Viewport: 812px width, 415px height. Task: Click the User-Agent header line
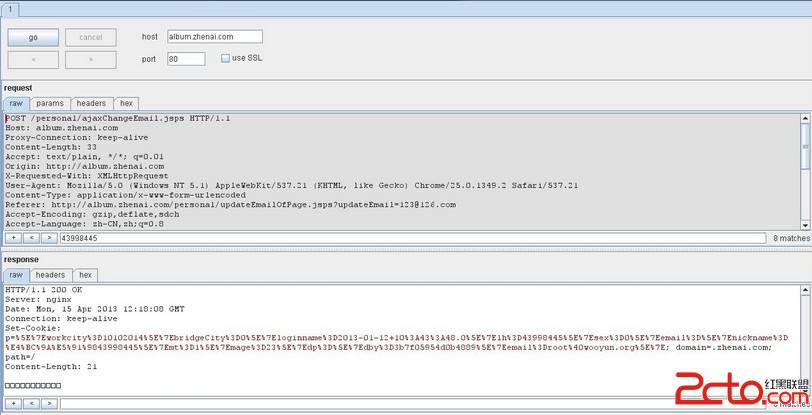click(292, 185)
